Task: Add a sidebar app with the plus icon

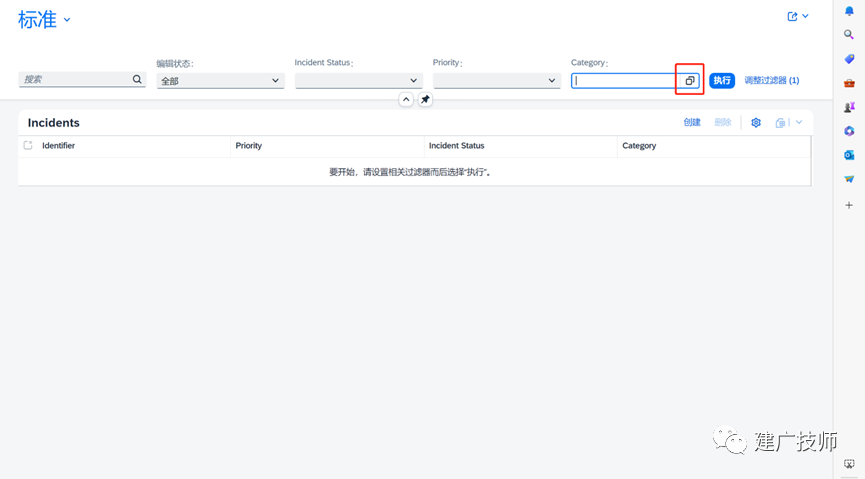Action: pos(849,205)
